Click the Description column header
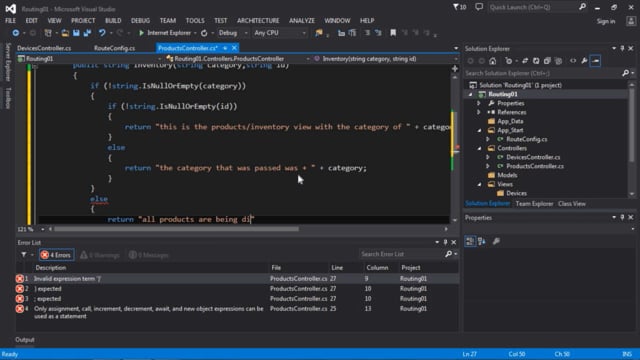Image resolution: width=640 pixels, height=360 pixels. click(x=51, y=268)
